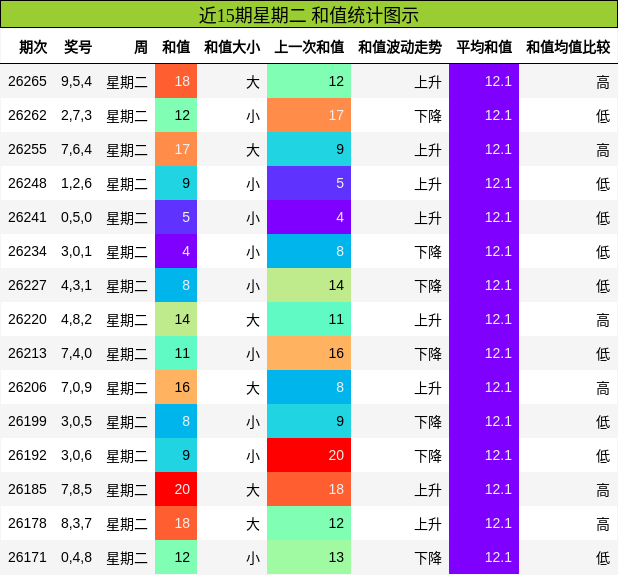
Task: Select period number 26213
Action: pyautogui.click(x=27, y=353)
